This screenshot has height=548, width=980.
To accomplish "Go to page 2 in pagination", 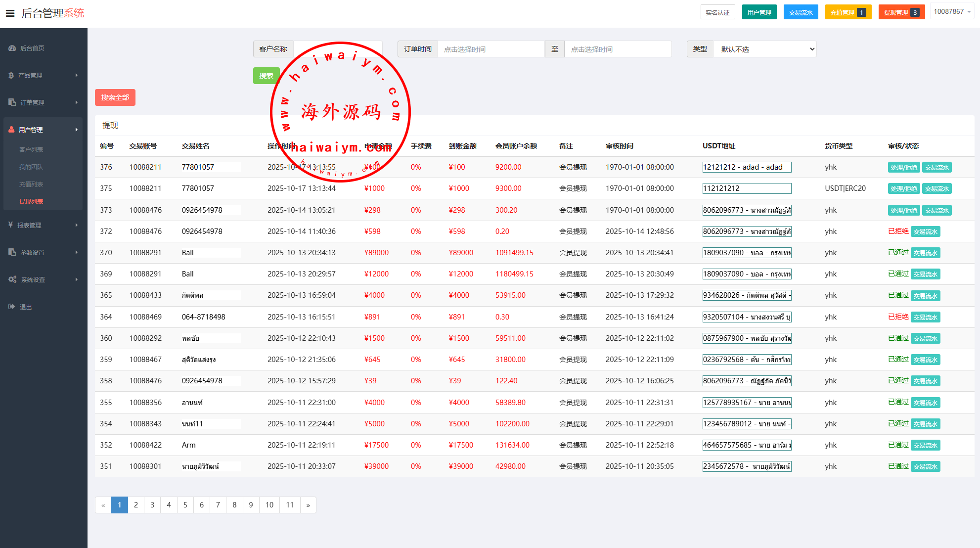I will coord(136,504).
